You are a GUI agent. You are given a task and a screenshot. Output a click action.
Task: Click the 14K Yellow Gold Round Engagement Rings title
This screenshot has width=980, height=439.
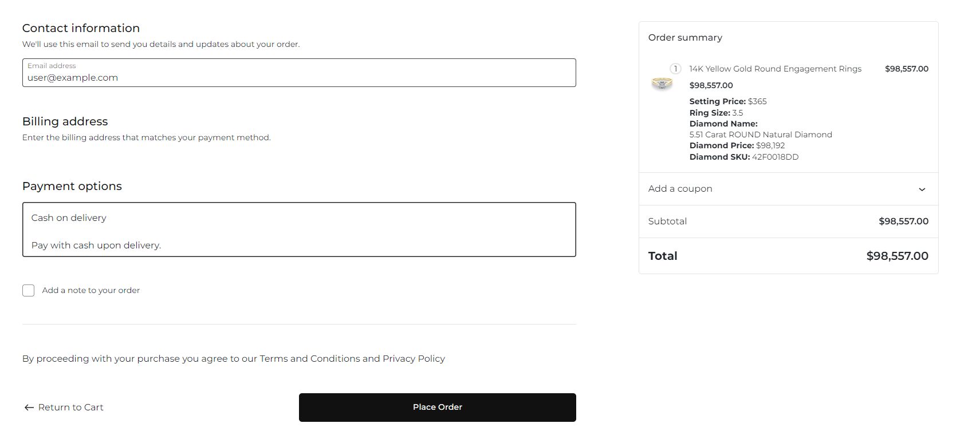(775, 69)
